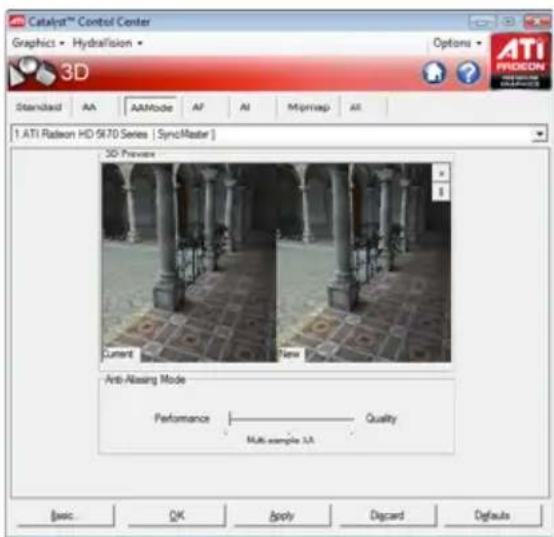Click the Home icon in red banner

coord(434,72)
